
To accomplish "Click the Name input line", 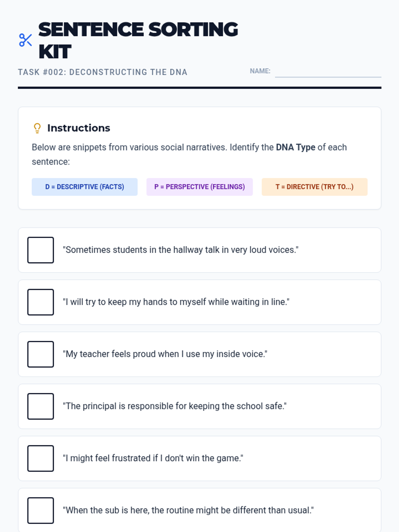I will 328,72.
